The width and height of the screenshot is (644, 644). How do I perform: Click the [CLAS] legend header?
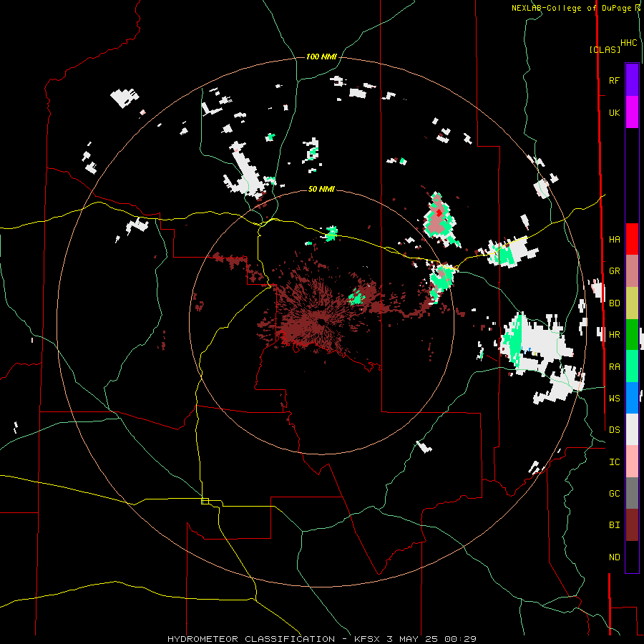click(x=605, y=49)
